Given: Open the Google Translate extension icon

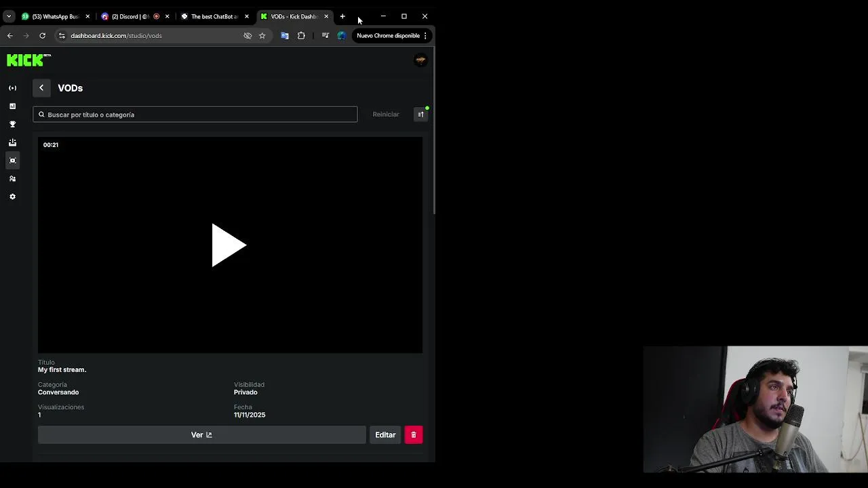Looking at the screenshot, I should (x=285, y=36).
